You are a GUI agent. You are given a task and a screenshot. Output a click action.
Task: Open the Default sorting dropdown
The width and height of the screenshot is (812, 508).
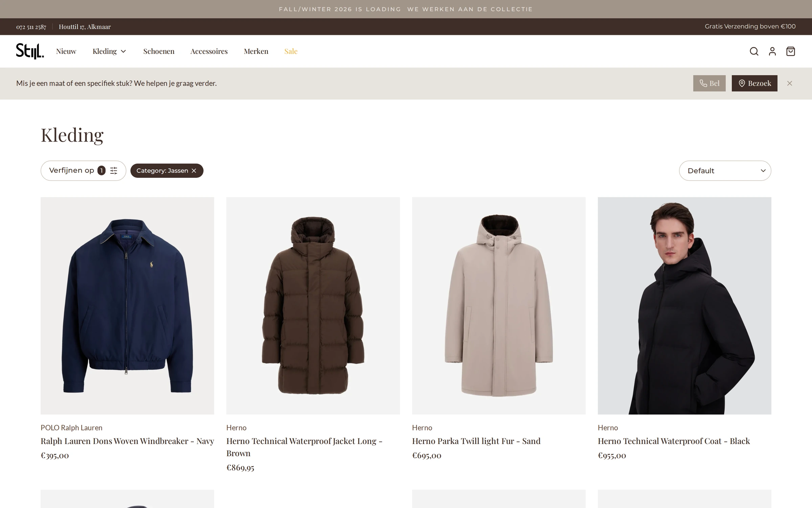[725, 171]
